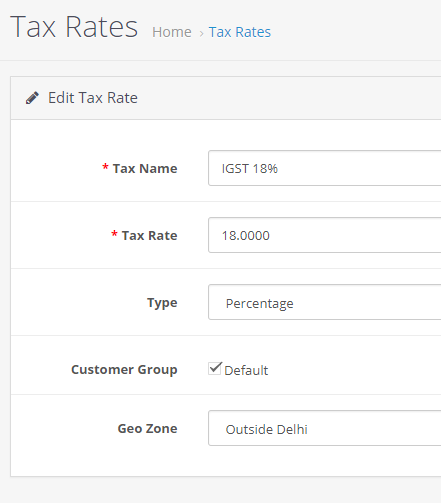The width and height of the screenshot is (441, 503).
Task: Toggle the Default customer group checkbox
Action: coord(214,369)
